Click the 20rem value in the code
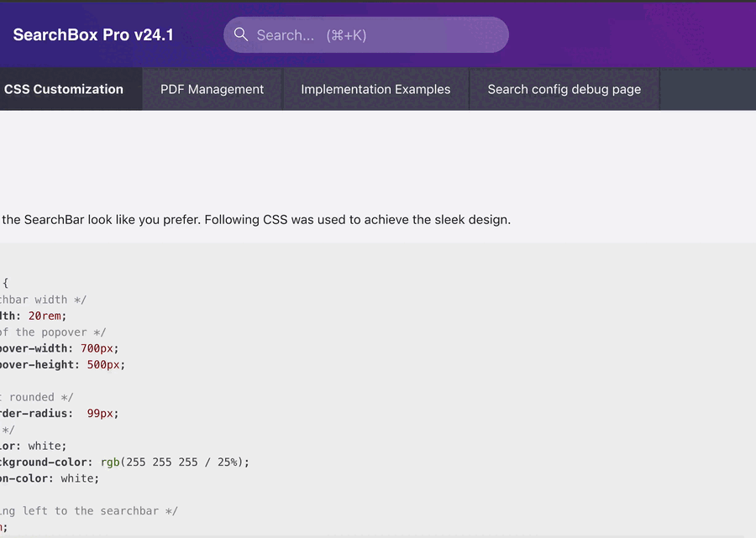Image resolution: width=756 pixels, height=538 pixels. coord(45,316)
